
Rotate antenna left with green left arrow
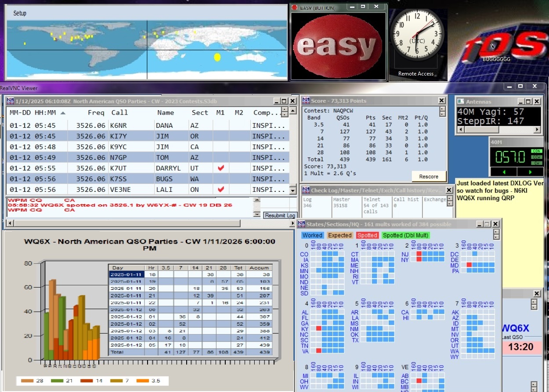click(x=504, y=171)
